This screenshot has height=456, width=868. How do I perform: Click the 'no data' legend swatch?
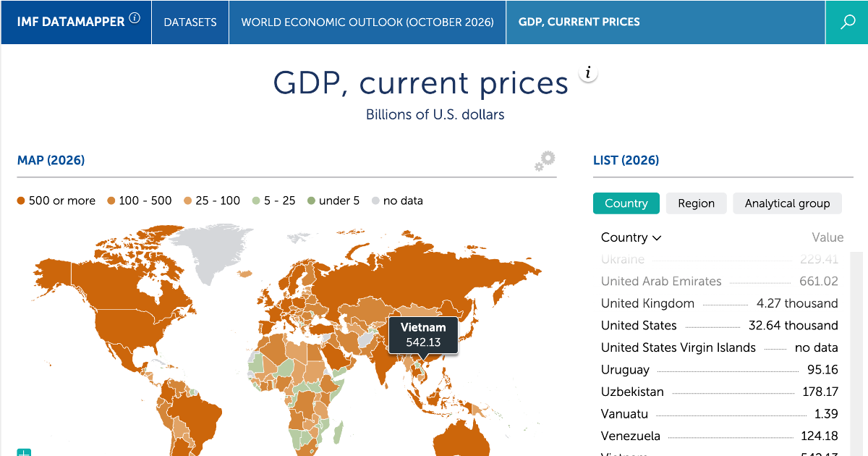[x=375, y=200]
